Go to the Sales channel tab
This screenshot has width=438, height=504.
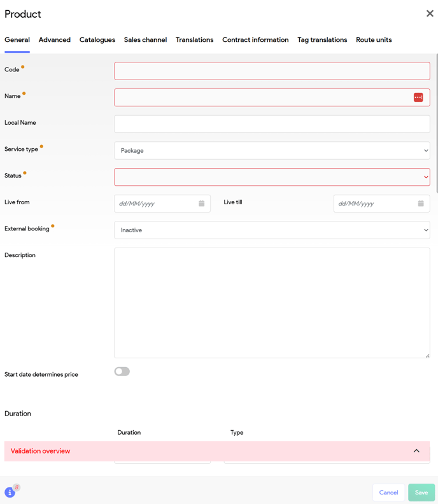(x=145, y=40)
